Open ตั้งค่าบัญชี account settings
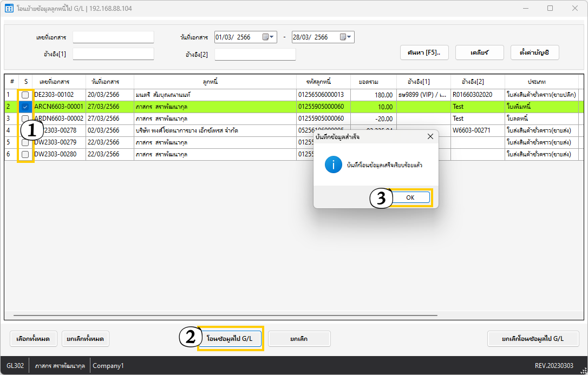 click(x=535, y=52)
